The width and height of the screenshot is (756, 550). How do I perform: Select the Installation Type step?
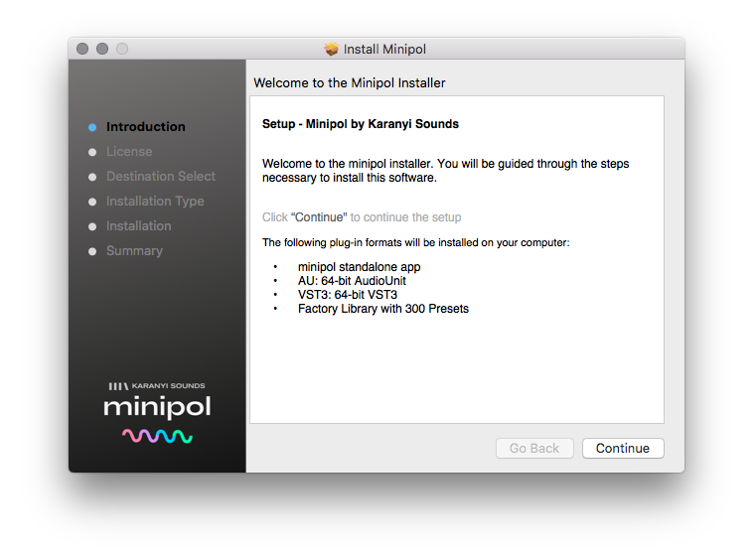coord(155,201)
